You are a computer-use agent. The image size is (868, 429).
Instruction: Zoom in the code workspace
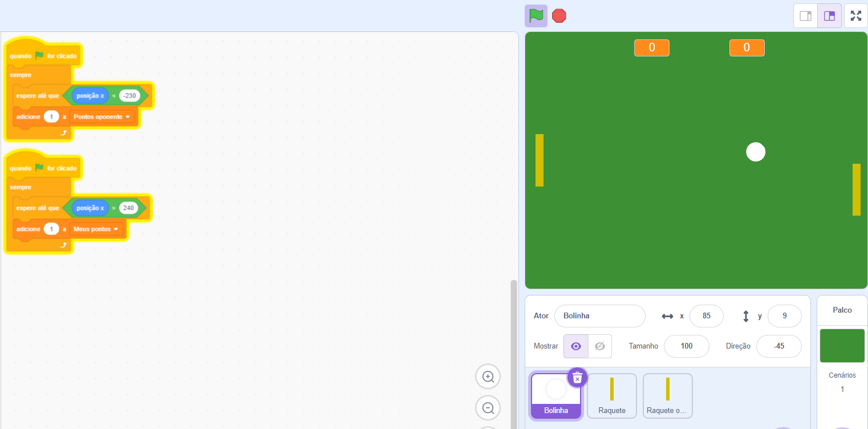(488, 377)
